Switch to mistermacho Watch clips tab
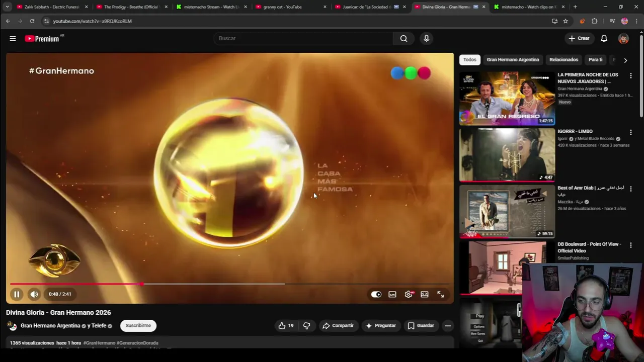The width and height of the screenshot is (644, 362). (529, 7)
